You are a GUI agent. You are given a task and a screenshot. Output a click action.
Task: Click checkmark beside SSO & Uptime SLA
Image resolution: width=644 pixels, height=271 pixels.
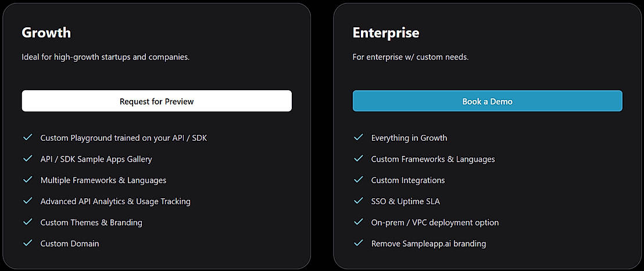(359, 201)
